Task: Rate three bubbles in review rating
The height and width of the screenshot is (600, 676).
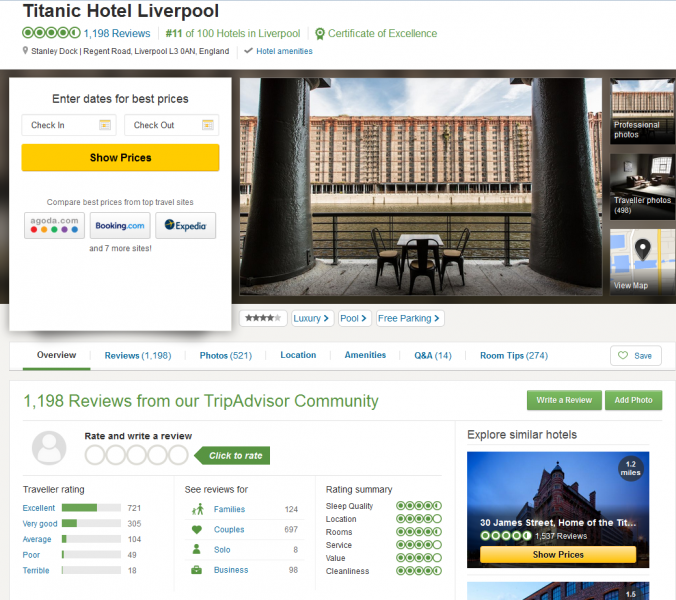Action: (137, 455)
